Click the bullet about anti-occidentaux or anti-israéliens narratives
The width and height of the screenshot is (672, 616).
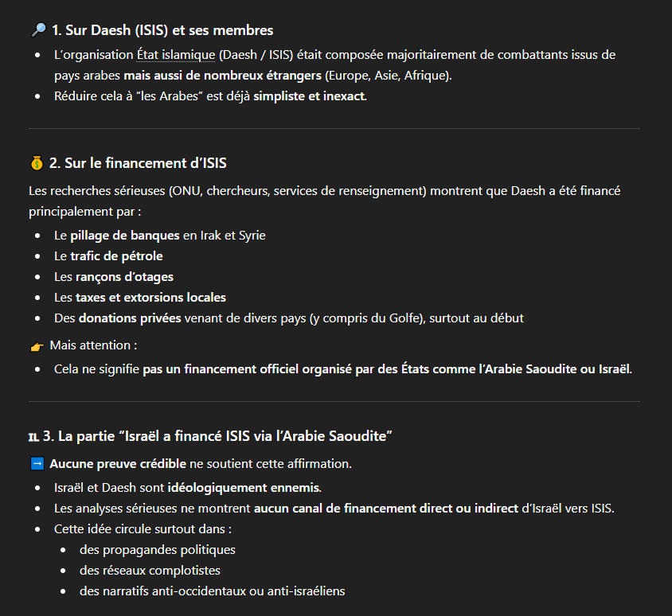point(212,591)
